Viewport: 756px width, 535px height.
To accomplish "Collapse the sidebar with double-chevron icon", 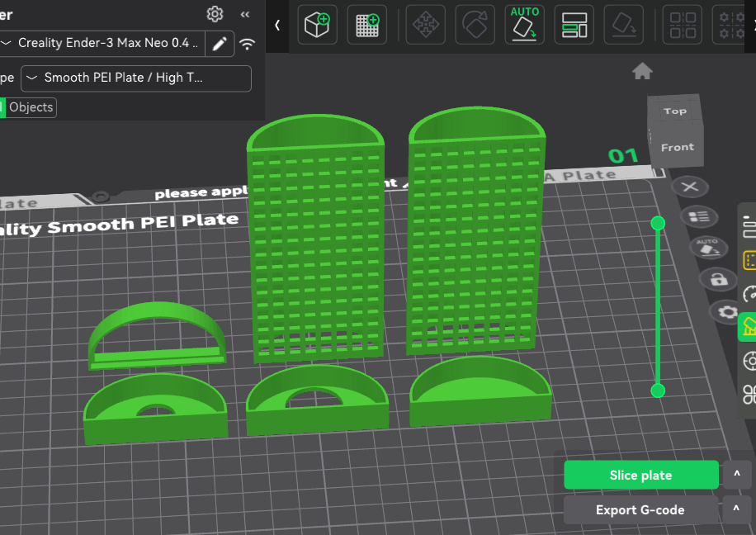I will coord(245,15).
